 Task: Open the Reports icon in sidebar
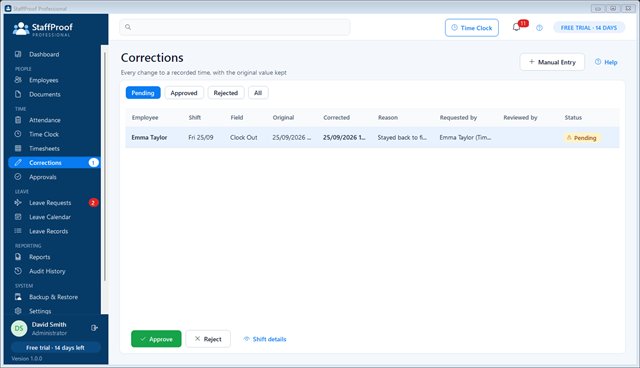coord(18,257)
